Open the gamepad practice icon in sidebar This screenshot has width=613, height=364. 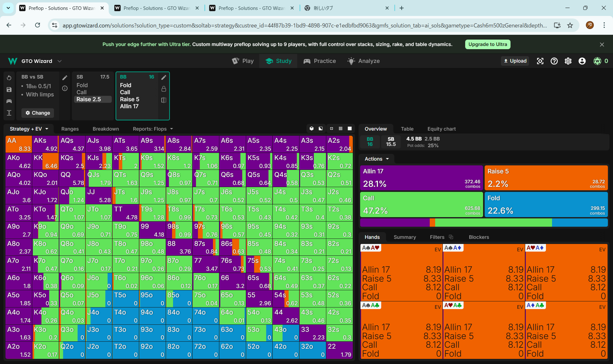[x=9, y=101]
